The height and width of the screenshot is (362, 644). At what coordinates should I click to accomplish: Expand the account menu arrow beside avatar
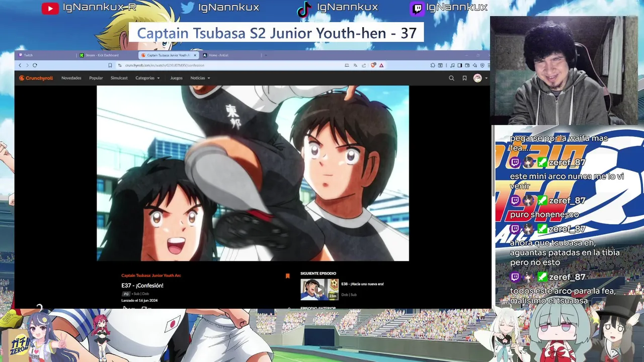point(486,78)
